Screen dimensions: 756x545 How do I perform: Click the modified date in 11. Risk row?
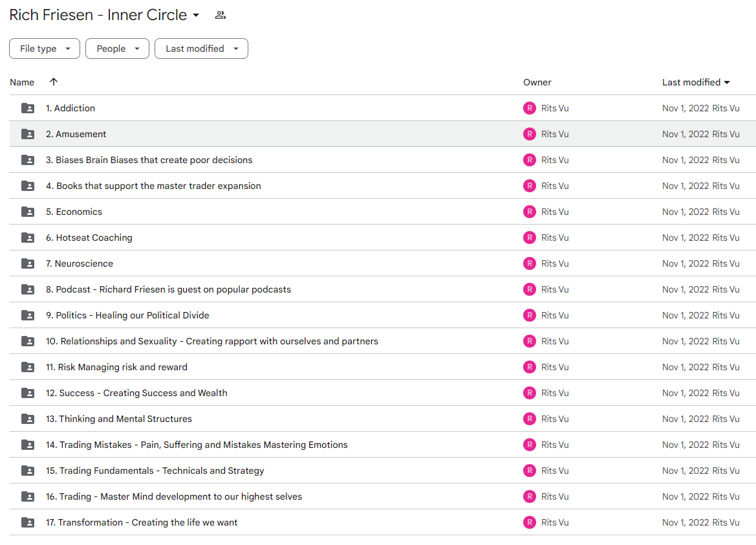pyautogui.click(x=686, y=368)
